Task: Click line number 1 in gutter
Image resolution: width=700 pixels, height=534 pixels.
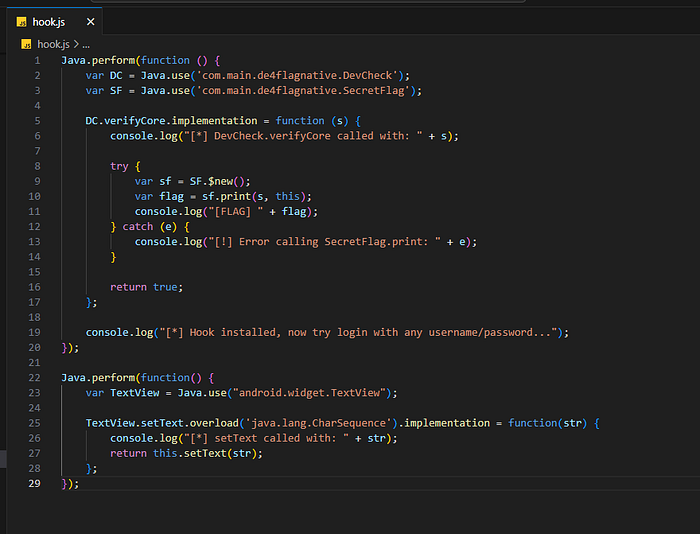Action: [37, 60]
